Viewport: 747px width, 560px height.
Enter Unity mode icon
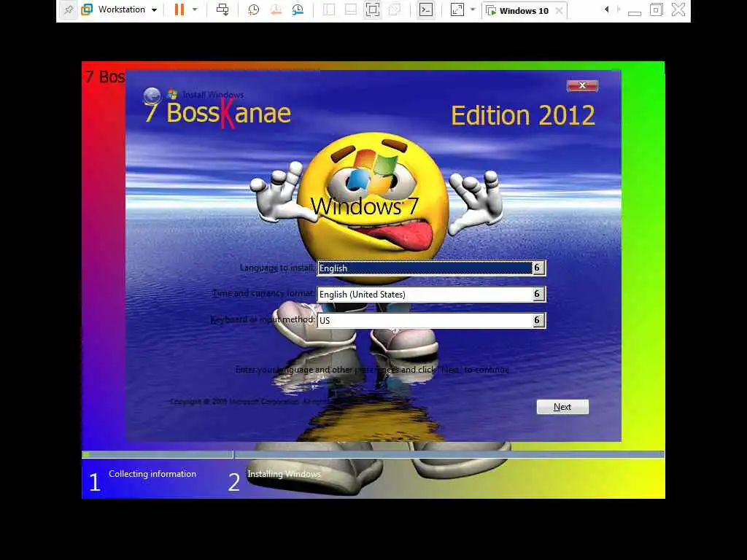point(395,9)
